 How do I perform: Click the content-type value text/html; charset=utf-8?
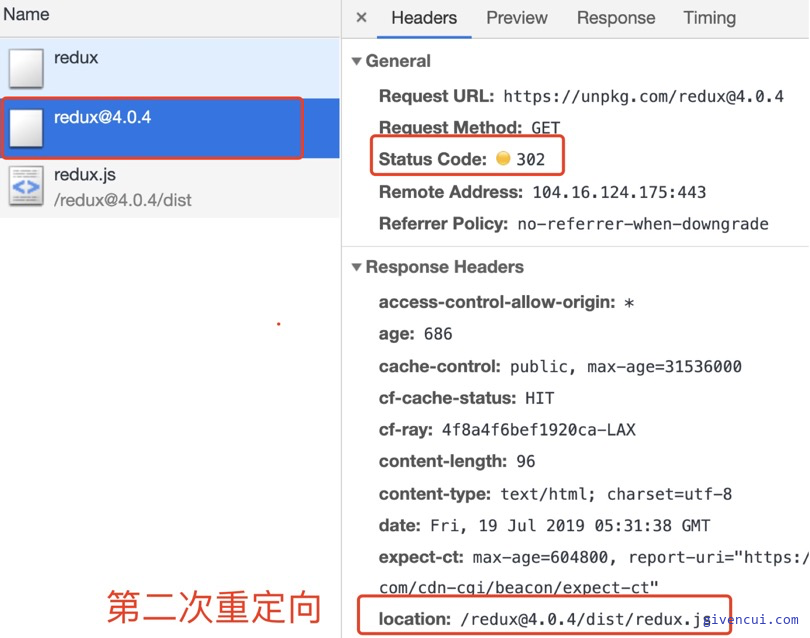[x=616, y=494]
